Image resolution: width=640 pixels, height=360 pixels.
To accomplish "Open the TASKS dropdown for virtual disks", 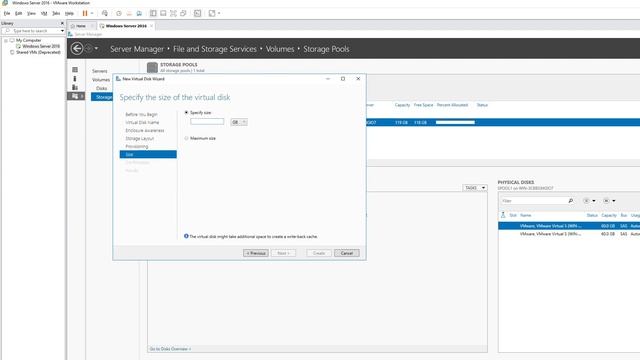I will point(475,188).
